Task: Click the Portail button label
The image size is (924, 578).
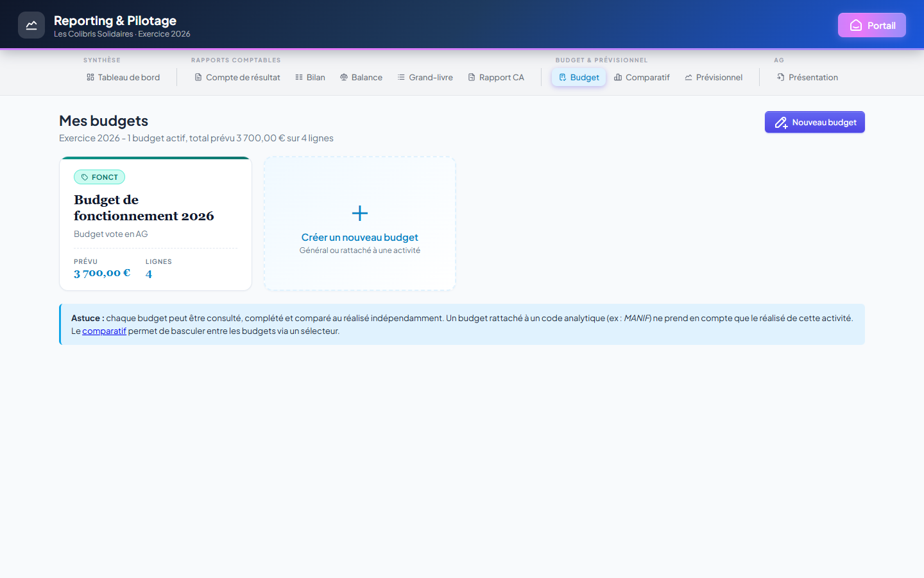Action: coord(882,25)
